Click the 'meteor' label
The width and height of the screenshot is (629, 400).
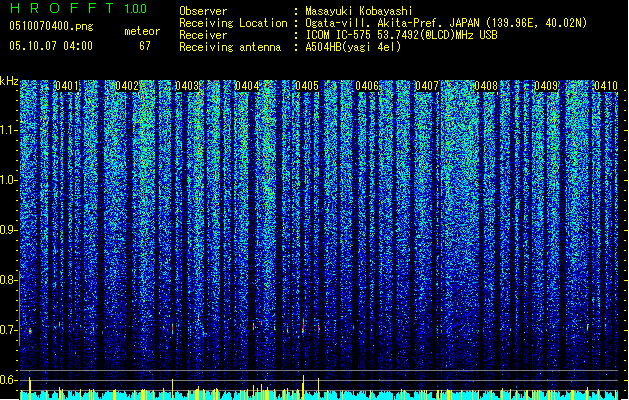point(142,31)
